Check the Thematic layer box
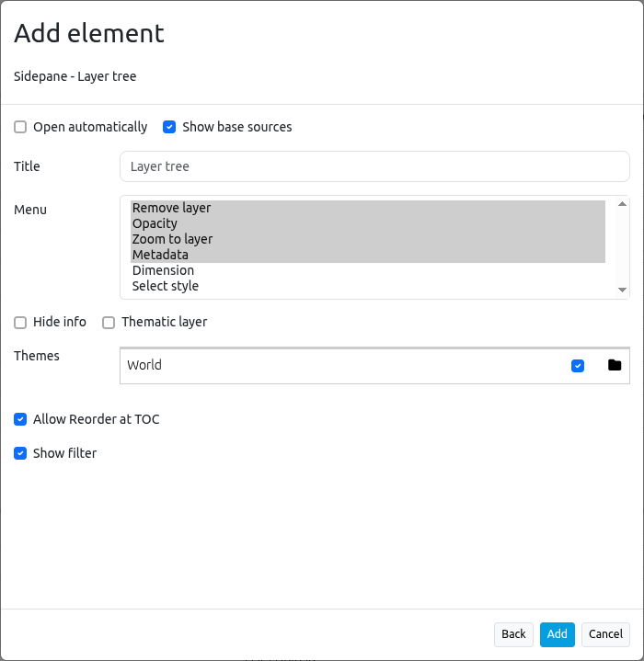The height and width of the screenshot is (661, 644). (109, 323)
